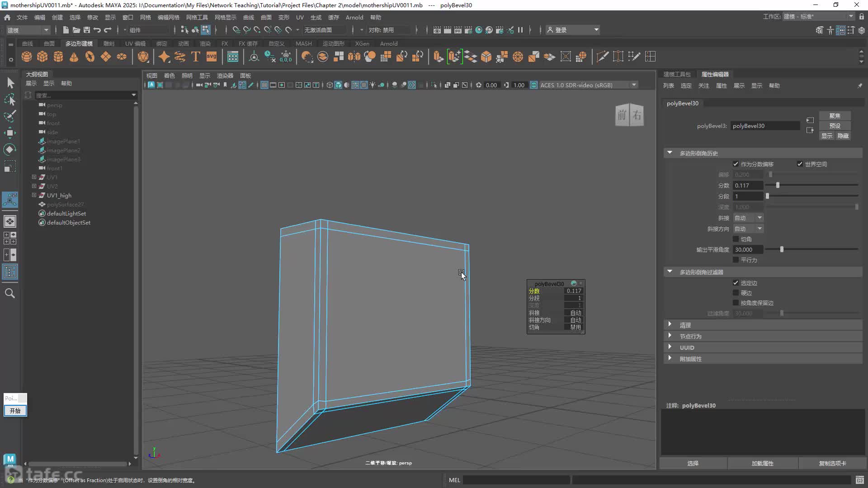
Task: Open the 编辑网格 menu
Action: pos(168,17)
